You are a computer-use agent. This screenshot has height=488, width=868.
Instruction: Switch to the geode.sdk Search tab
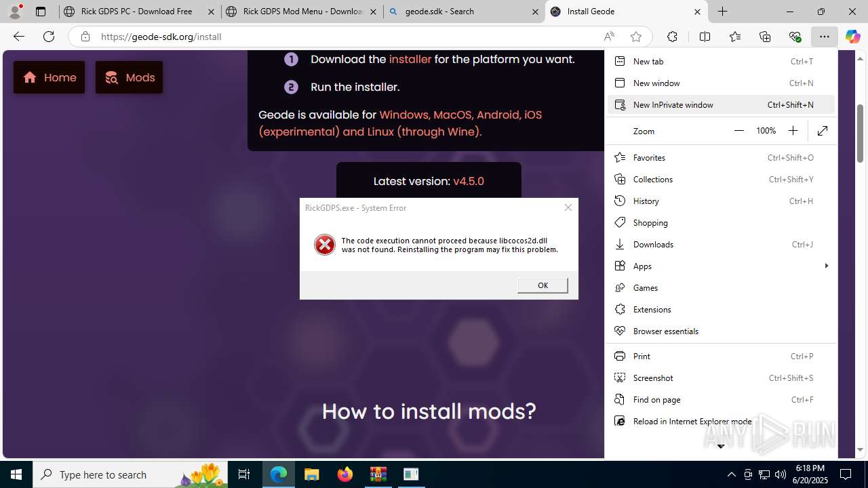464,12
